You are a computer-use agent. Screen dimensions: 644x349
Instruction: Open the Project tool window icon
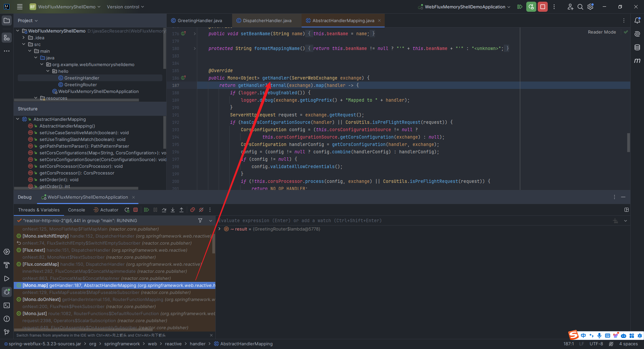[7, 20]
